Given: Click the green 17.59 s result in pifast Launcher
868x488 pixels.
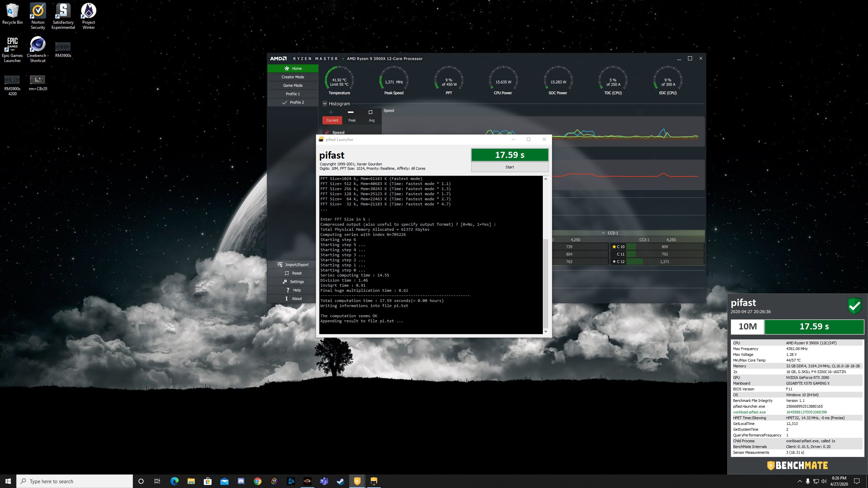Looking at the screenshot, I should click(x=510, y=155).
